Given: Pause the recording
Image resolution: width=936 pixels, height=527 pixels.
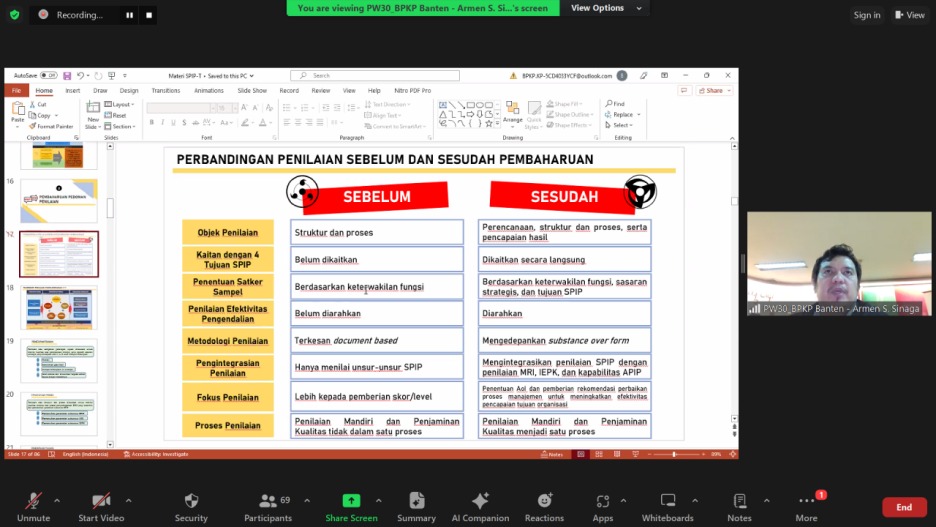Looking at the screenshot, I should pos(129,15).
